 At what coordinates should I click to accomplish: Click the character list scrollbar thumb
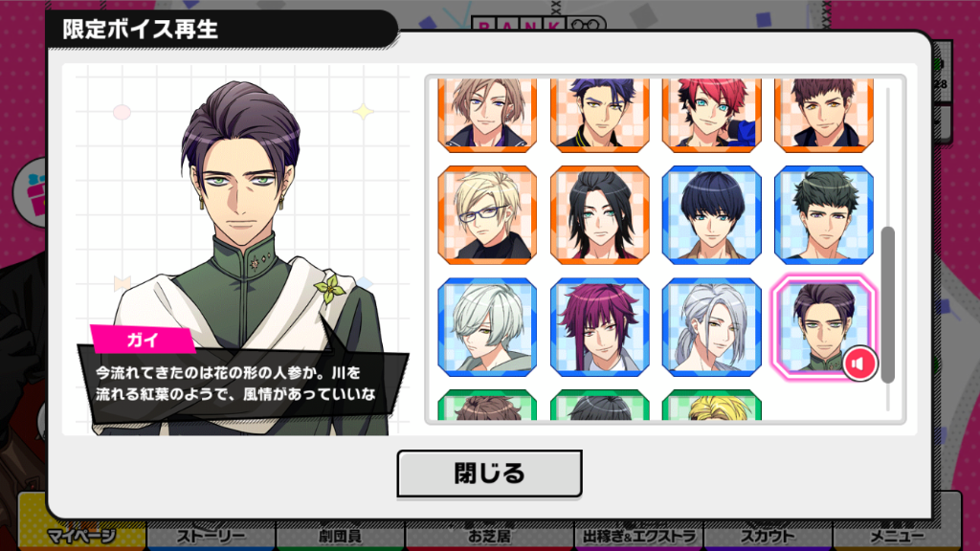pyautogui.click(x=887, y=305)
